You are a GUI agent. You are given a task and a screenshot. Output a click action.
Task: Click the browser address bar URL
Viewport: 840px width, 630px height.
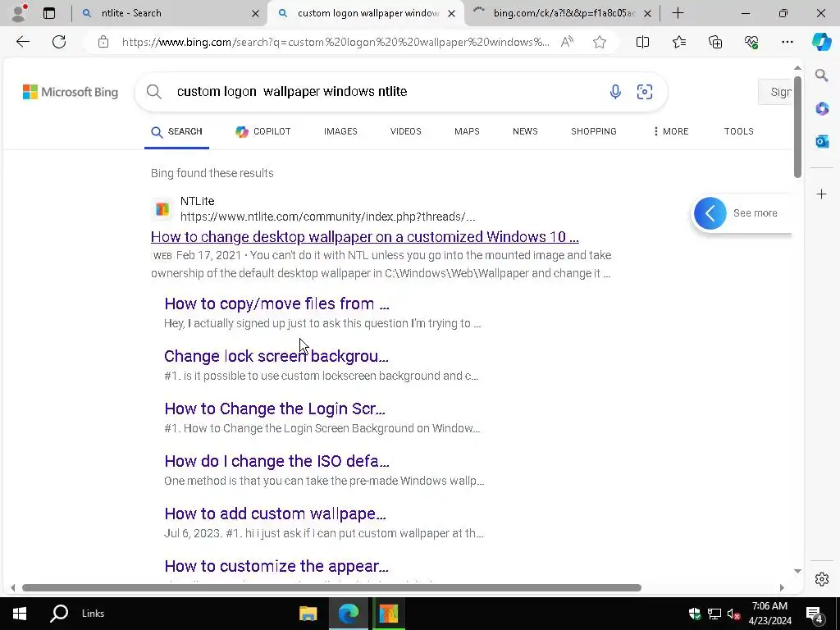(336, 42)
